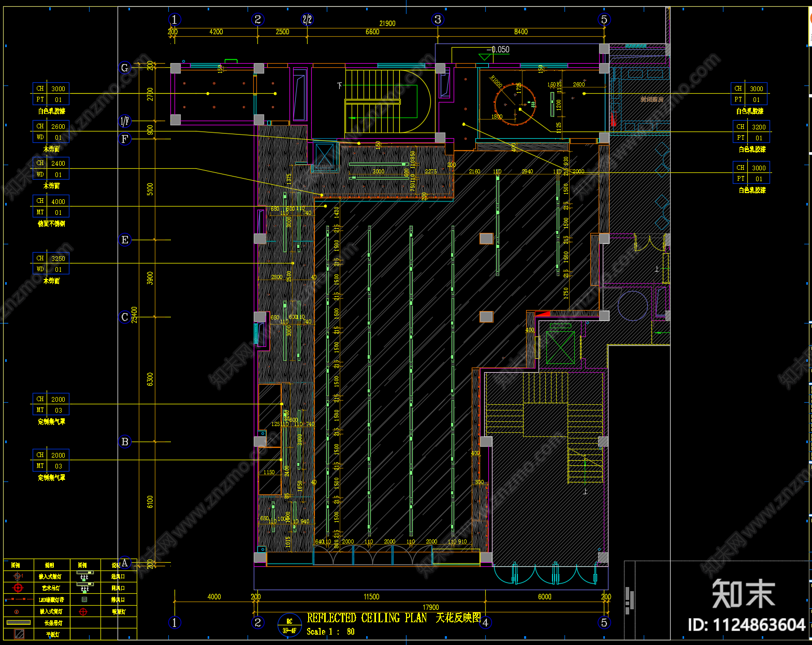Select grid axis bubble 1/F
Viewport: 812px width, 645px height.
125,121
